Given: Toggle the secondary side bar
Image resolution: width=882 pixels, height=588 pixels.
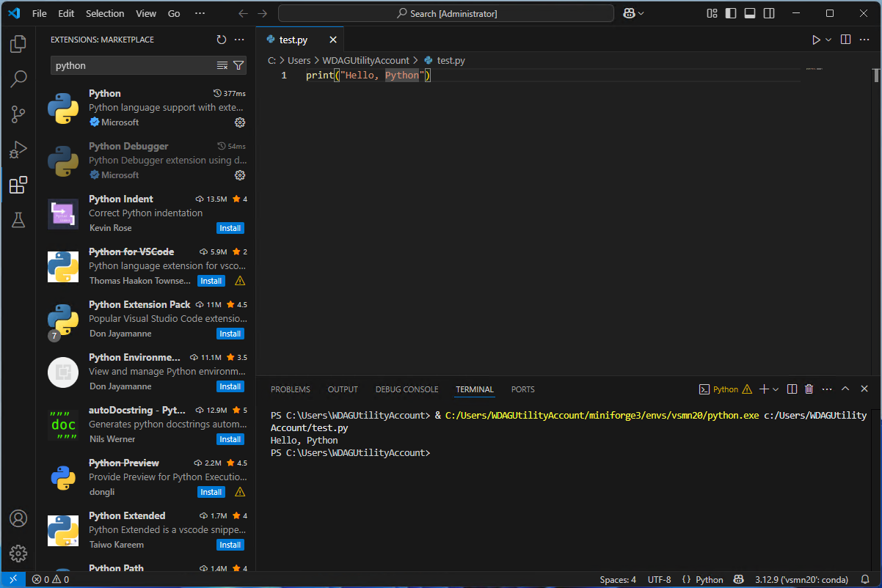Looking at the screenshot, I should pos(769,13).
